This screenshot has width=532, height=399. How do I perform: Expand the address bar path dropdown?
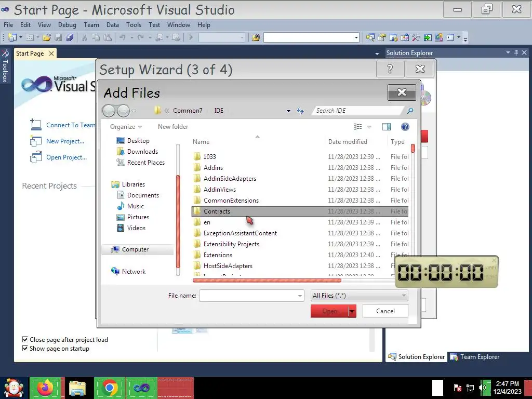pos(288,111)
